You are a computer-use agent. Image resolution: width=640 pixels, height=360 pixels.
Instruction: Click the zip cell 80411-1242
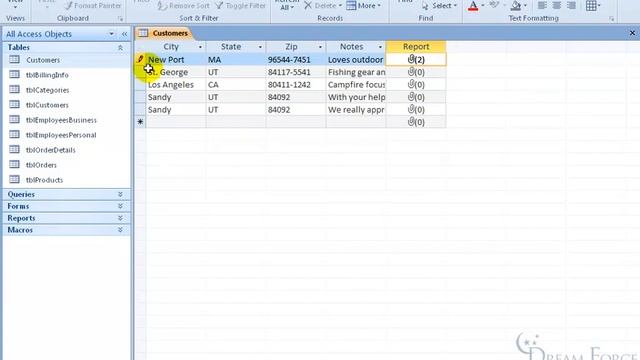point(296,84)
